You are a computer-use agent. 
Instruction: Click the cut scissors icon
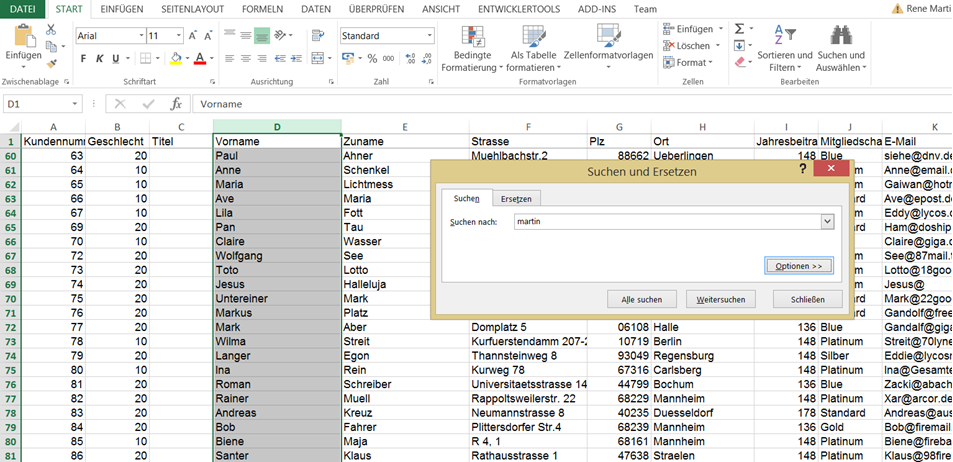point(51,30)
